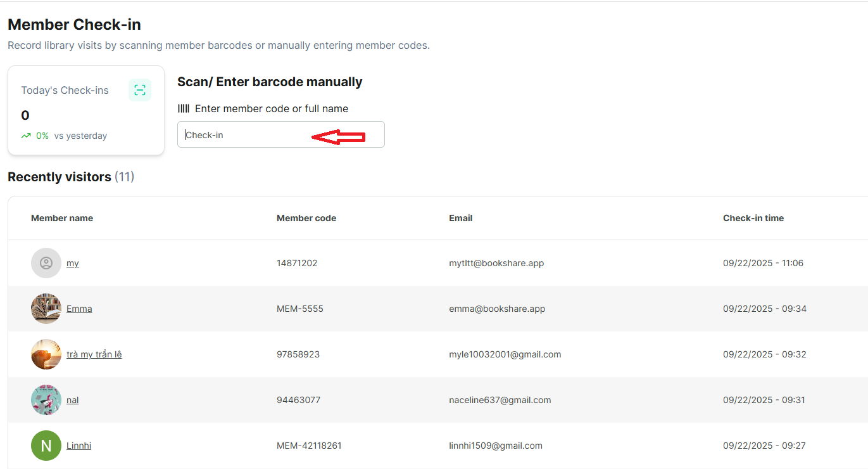The image size is (868, 469).
Task: Click the emma@bookshare.app email cell
Action: (497, 309)
